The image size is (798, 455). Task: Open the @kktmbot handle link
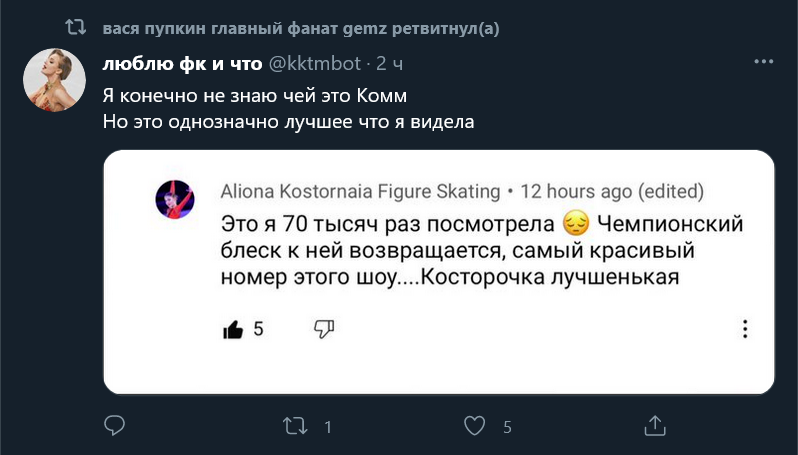pyautogui.click(x=313, y=64)
